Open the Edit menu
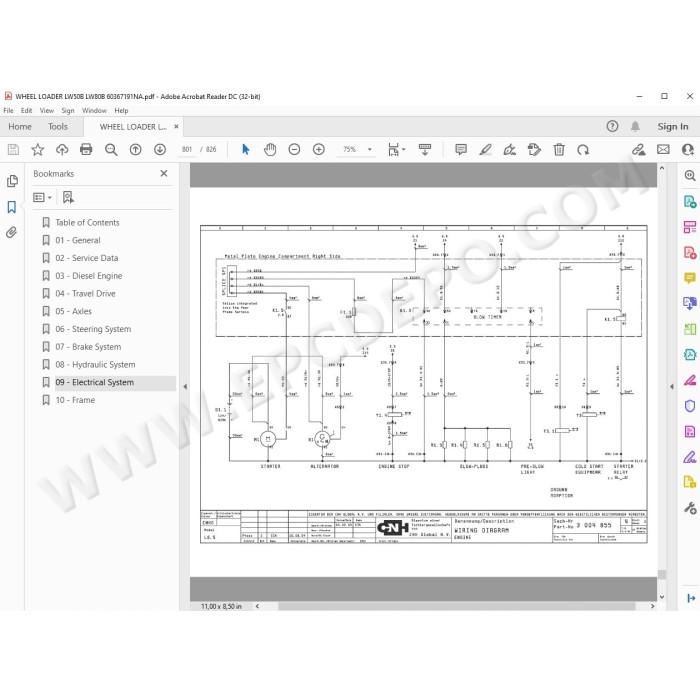 tap(26, 110)
